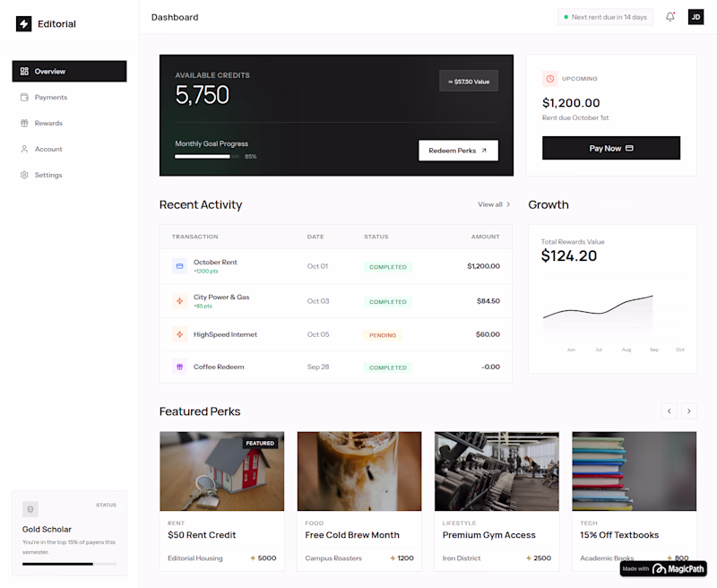
Task: Click the Rewards gift icon
Action: [24, 123]
